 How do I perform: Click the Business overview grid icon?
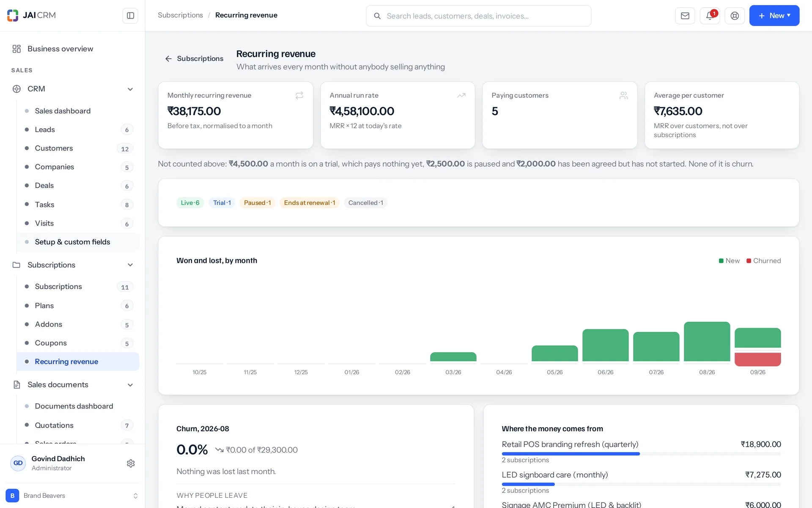[x=16, y=49]
